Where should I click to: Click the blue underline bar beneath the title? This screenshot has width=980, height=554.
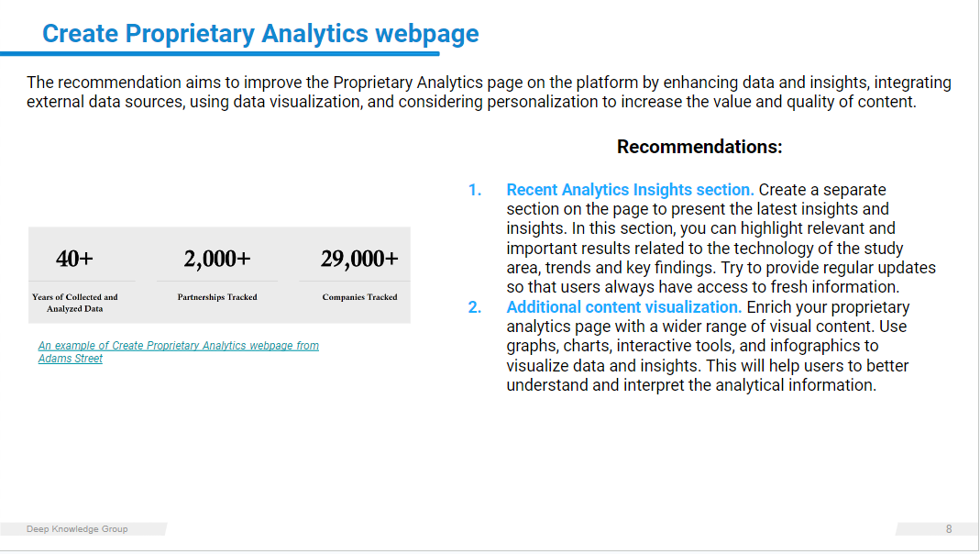220,54
